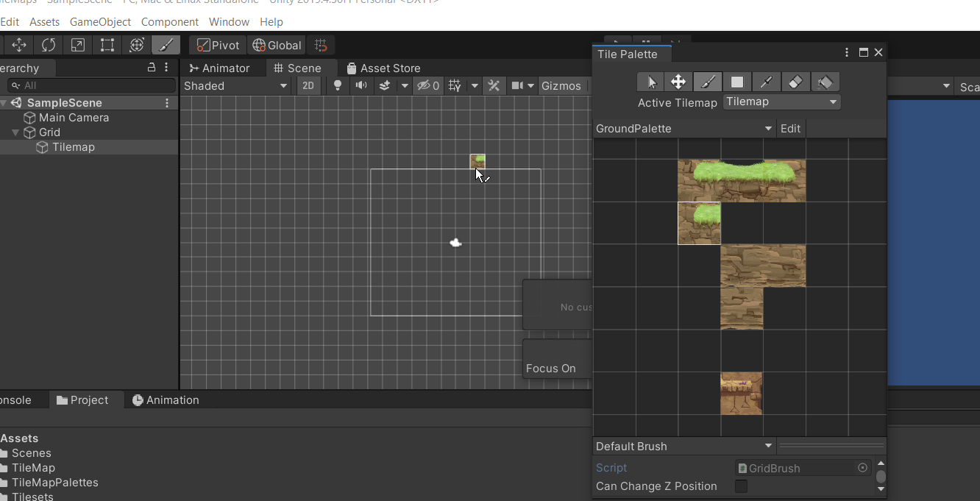Switch to the Animator tab
The height and width of the screenshot is (501, 980).
219,68
